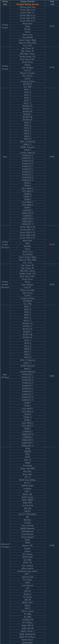Click the 0.33% rate cell
This screenshot has width=59, height=644.
52,68
